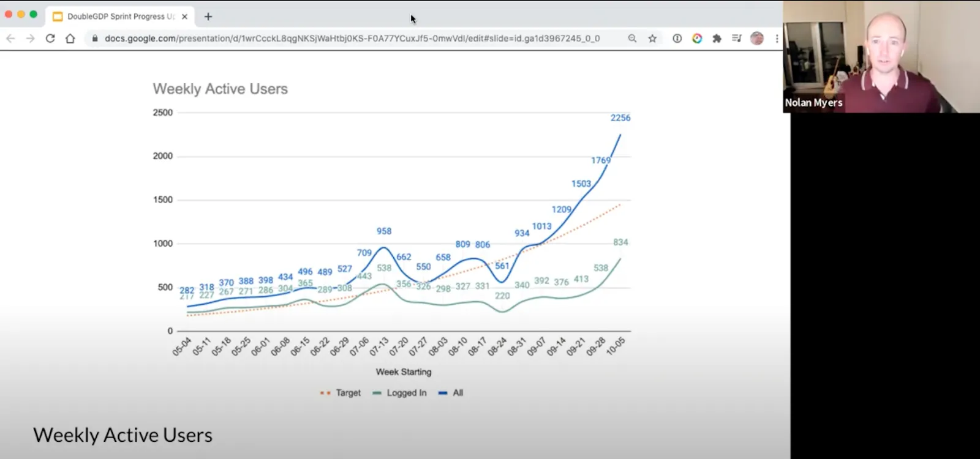Open the colorful circle extension icon
Image resolution: width=980 pixels, height=459 pixels.
pos(697,39)
